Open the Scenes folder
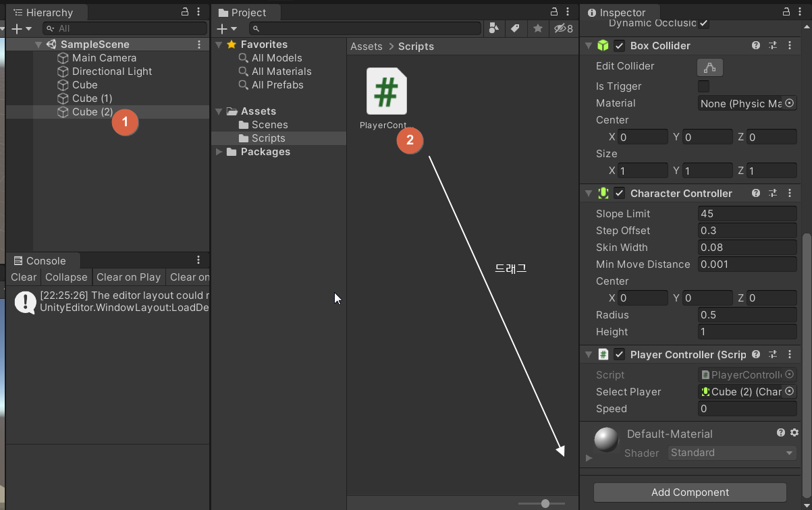This screenshot has width=812, height=510. (263, 125)
